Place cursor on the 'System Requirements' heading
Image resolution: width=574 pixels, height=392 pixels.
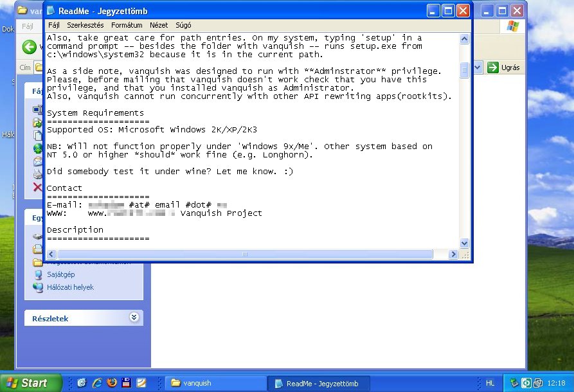click(95, 113)
